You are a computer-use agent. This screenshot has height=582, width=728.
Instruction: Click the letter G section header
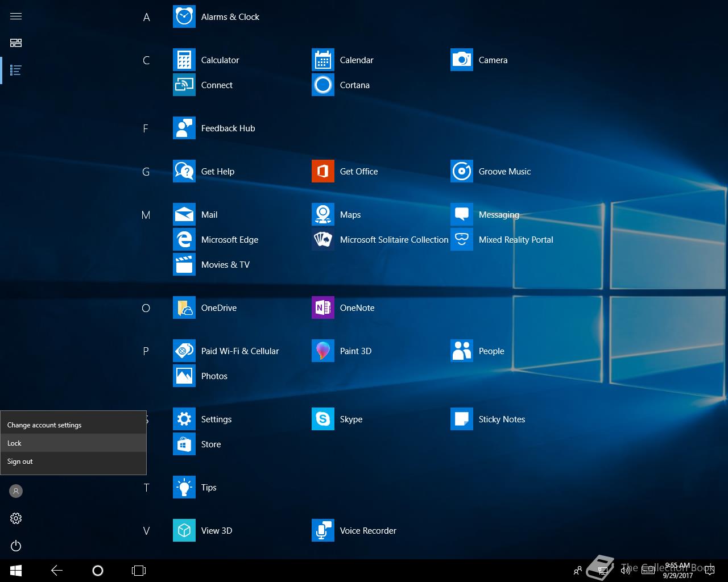146,172
